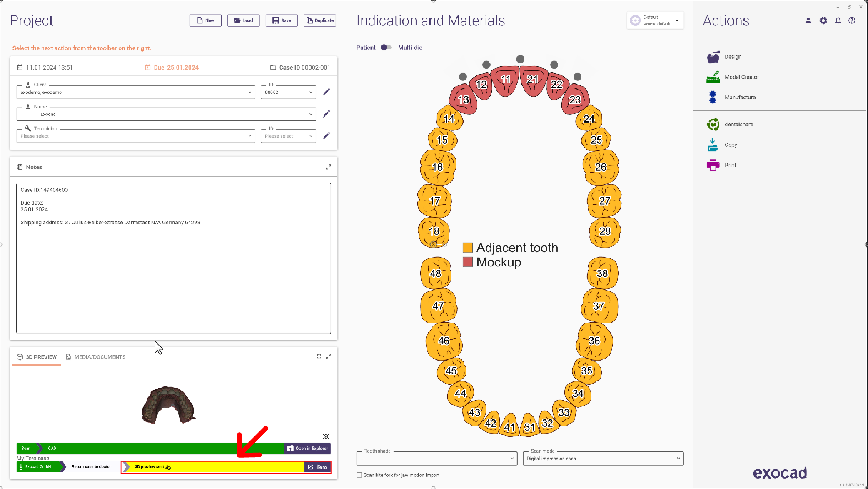Open the exocad default preset dropdown
This screenshot has height=489, width=868.
pos(655,20)
